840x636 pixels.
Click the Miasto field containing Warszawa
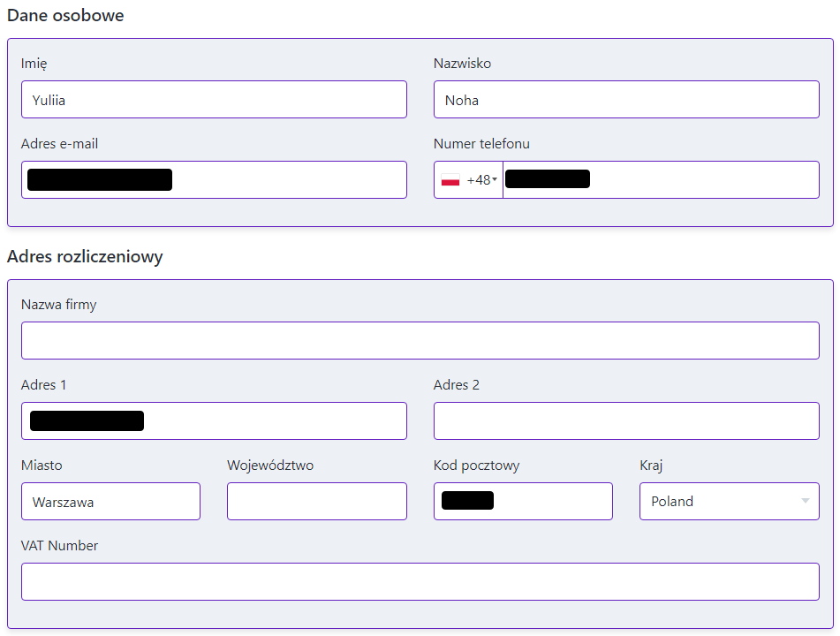click(110, 502)
